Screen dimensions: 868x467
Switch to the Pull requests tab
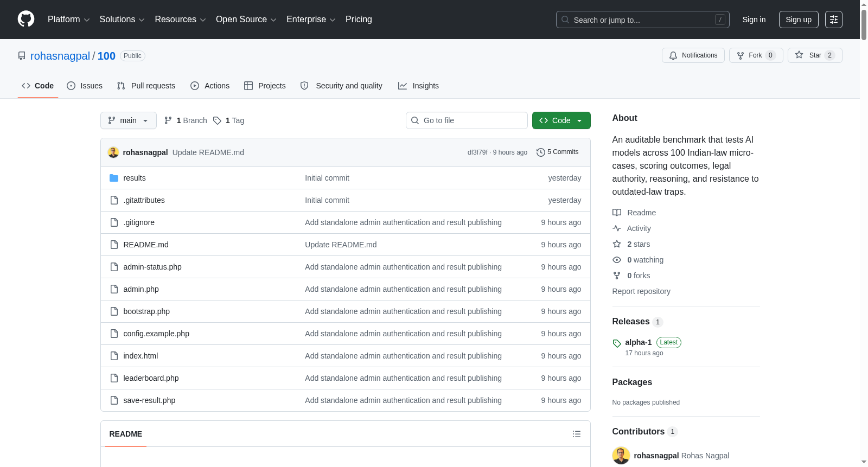click(146, 86)
